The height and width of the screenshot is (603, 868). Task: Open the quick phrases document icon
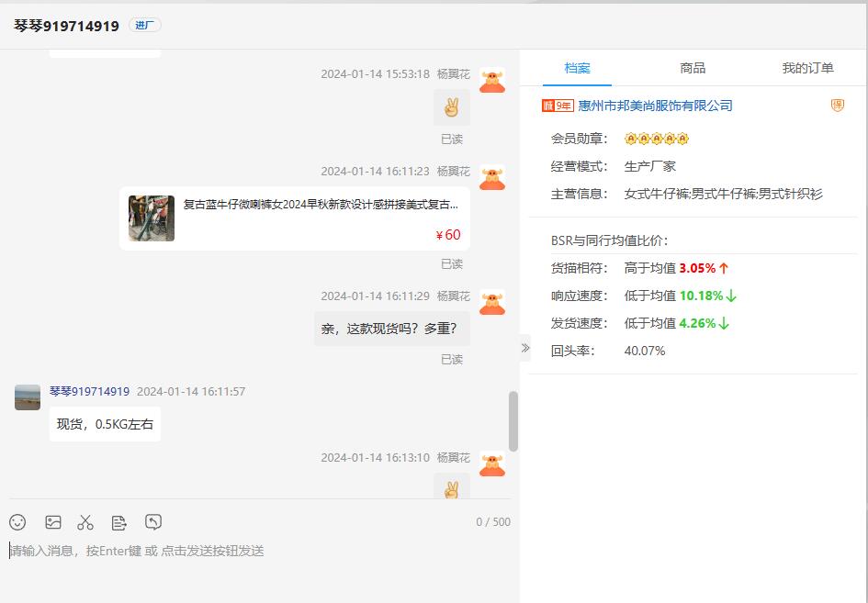(x=119, y=522)
